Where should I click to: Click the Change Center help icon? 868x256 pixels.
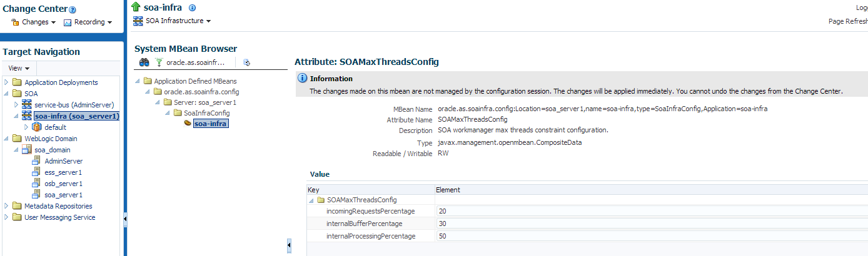coord(73,10)
